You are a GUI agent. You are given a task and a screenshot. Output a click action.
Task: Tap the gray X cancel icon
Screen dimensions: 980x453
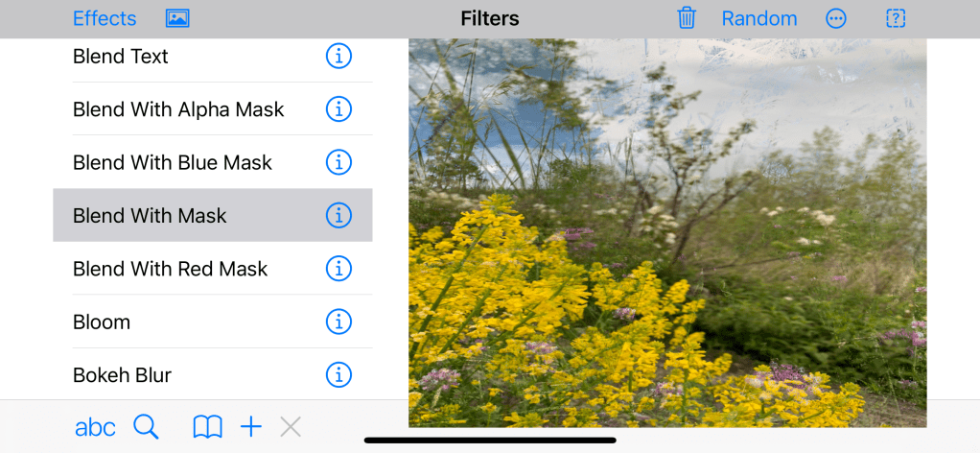(291, 428)
